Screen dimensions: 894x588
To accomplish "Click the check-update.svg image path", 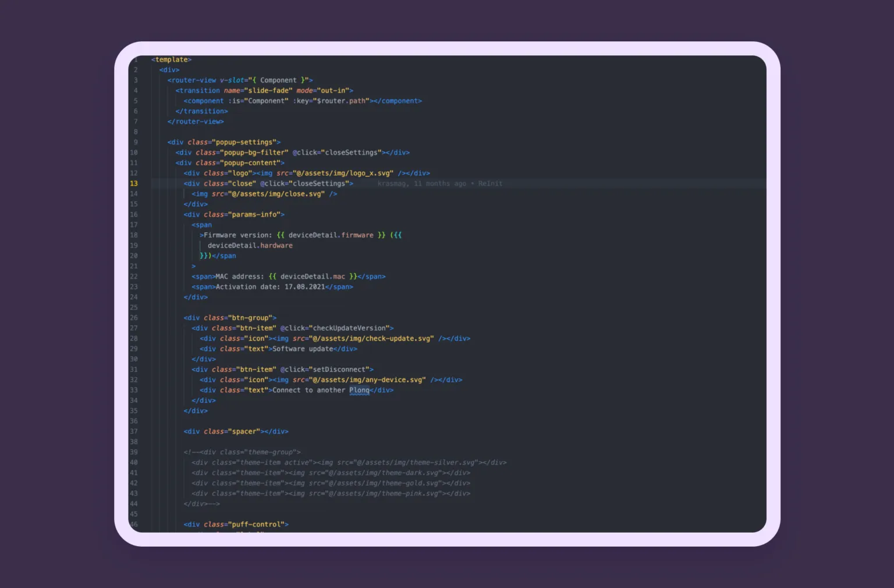I will pyautogui.click(x=371, y=339).
